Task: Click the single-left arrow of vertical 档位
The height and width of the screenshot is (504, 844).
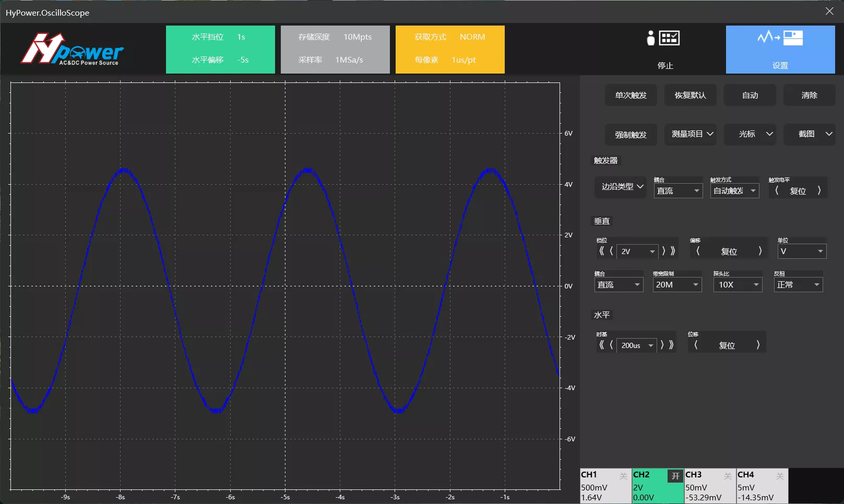Action: pyautogui.click(x=611, y=251)
